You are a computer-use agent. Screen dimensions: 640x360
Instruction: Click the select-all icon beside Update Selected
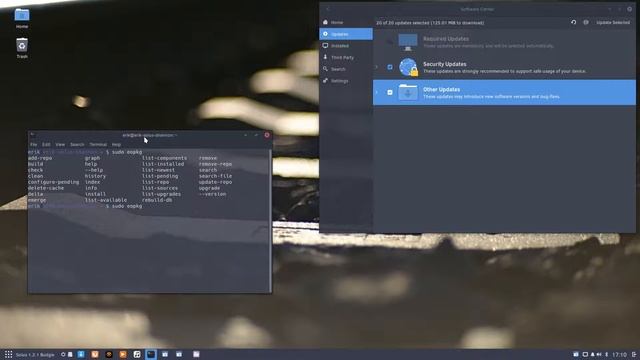click(x=586, y=22)
